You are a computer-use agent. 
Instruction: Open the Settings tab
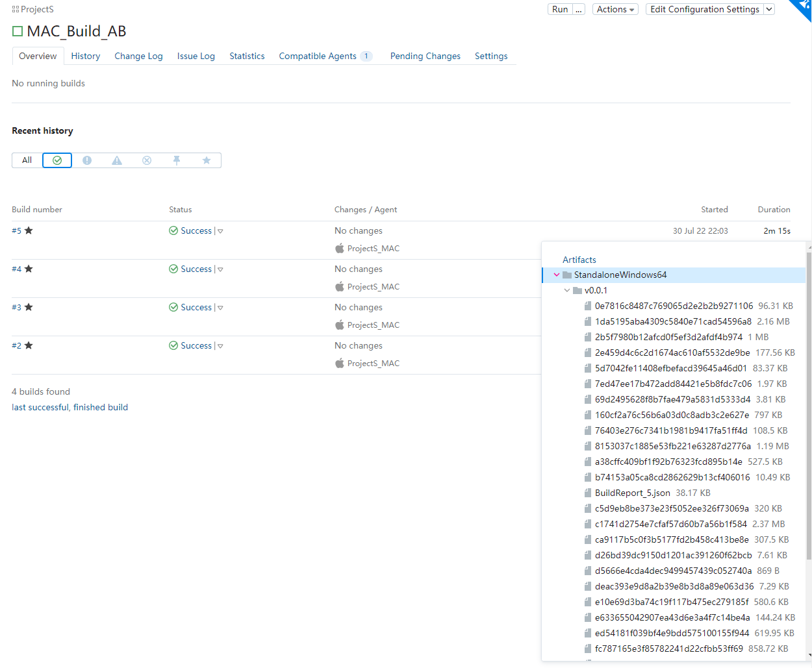click(x=491, y=56)
